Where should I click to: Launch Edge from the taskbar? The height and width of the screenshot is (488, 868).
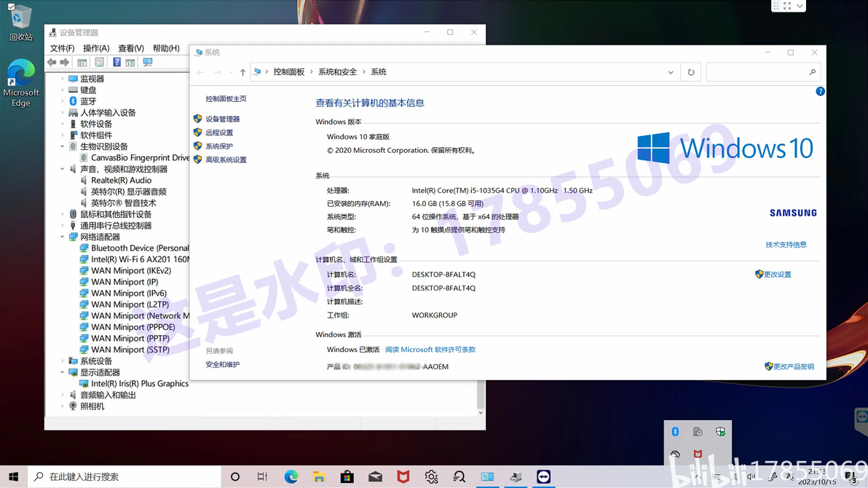point(291,476)
